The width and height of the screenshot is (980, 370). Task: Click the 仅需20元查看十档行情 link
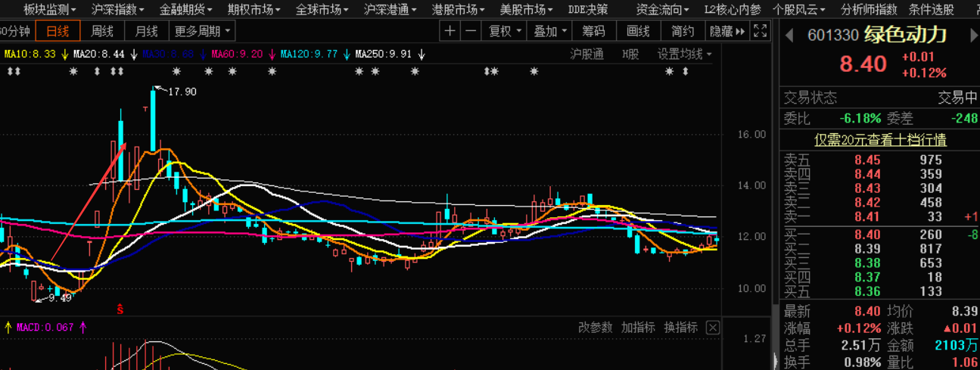(880, 140)
